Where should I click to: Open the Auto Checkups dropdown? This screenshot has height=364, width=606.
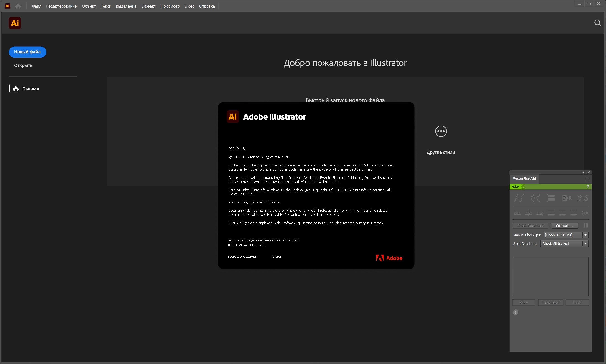click(x=565, y=244)
